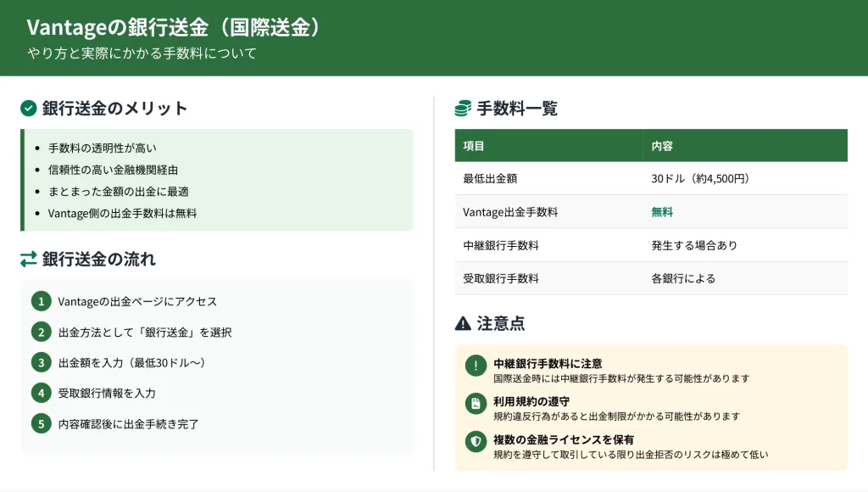Click the exchange arrows icon beside 銀行送金の流れ
The image size is (868, 492).
click(x=29, y=259)
